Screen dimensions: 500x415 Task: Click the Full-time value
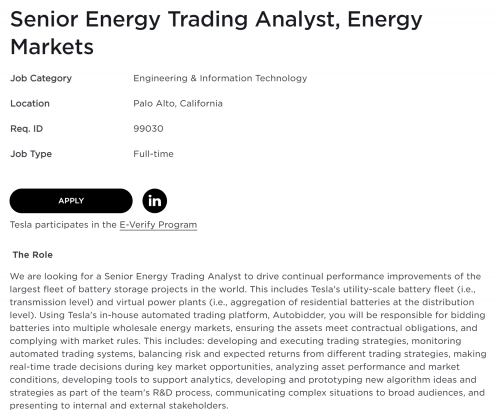tap(153, 154)
